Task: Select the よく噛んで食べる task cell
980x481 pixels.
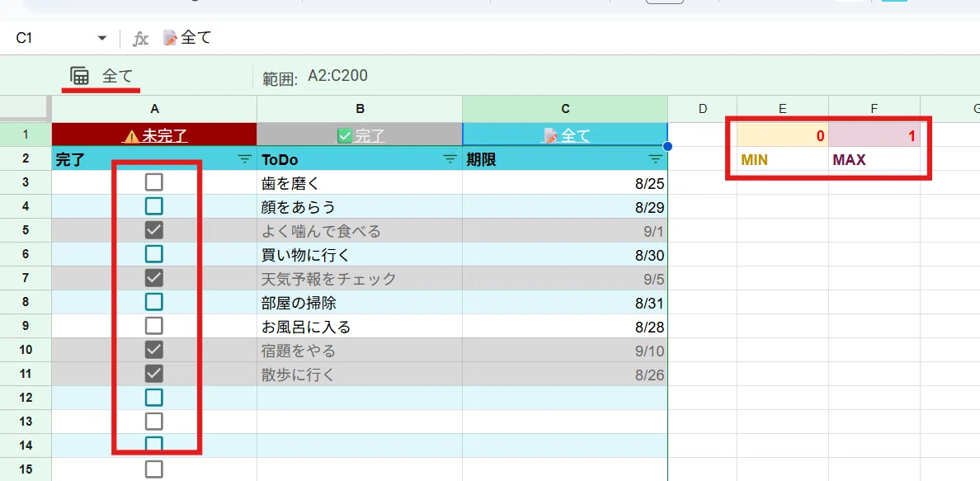Action: pos(360,230)
